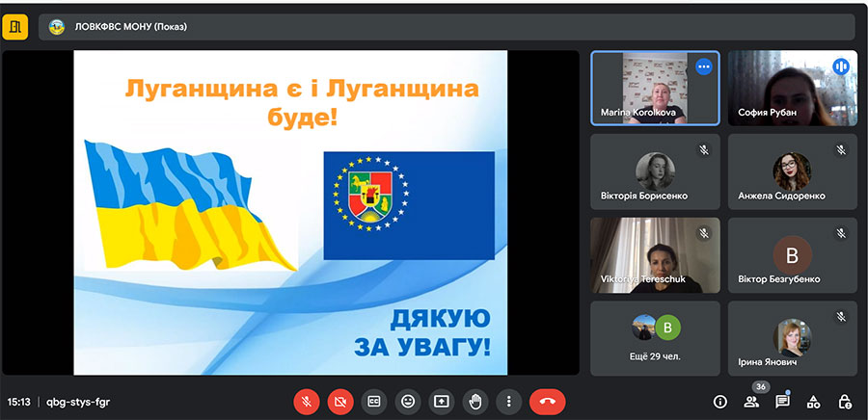
Task: Open the host controls lock icon
Action: [844, 402]
